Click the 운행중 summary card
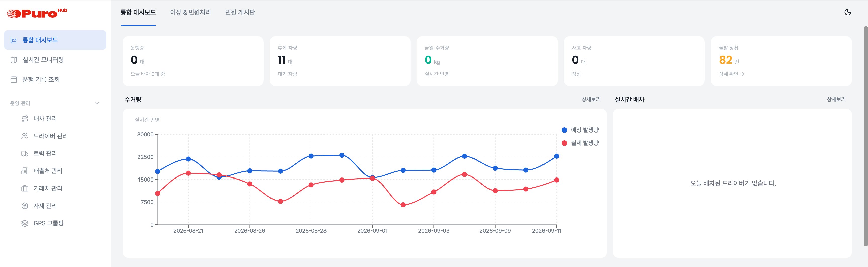 coord(193,61)
